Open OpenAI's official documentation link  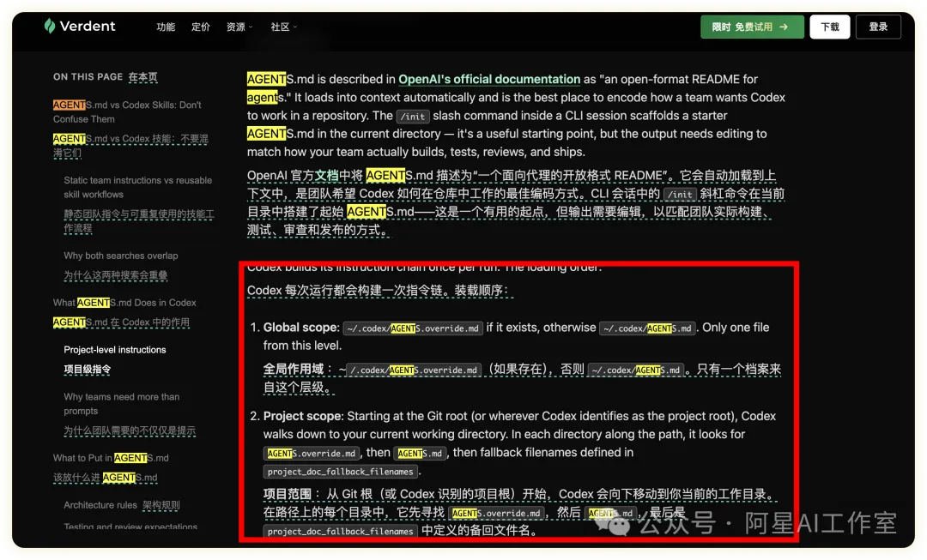(x=489, y=79)
